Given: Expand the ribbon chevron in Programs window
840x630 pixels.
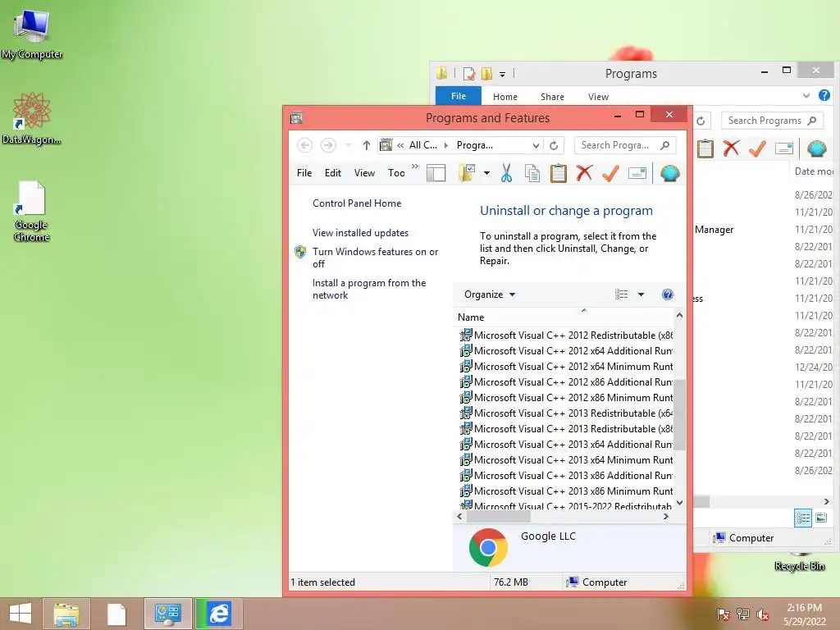Looking at the screenshot, I should click(806, 95).
